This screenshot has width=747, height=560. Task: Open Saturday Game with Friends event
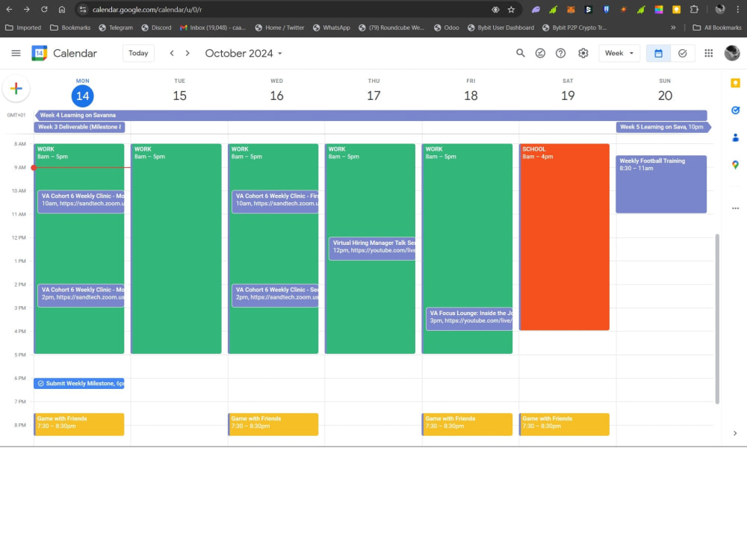pos(564,424)
